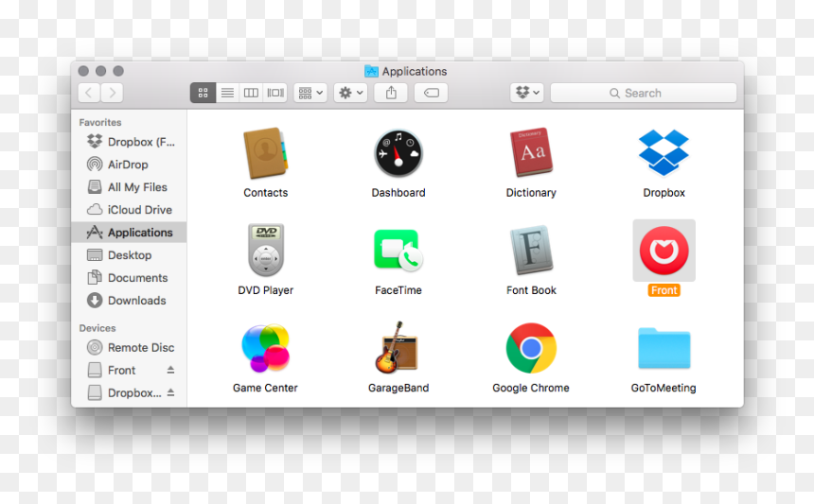Go back with the back arrow
Screen dimensions: 814x504
point(89,93)
